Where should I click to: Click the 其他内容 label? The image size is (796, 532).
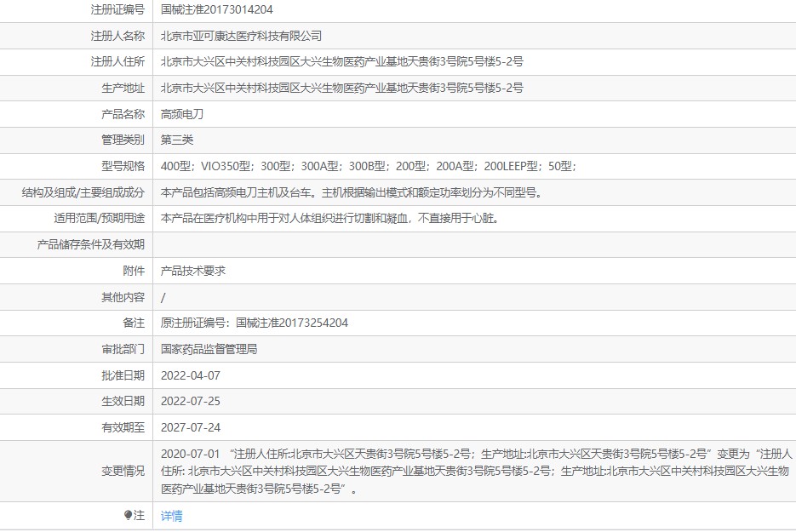click(x=123, y=297)
